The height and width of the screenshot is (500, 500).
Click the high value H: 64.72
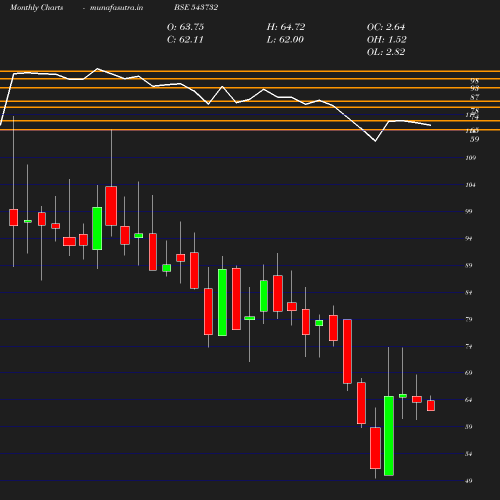(x=286, y=27)
